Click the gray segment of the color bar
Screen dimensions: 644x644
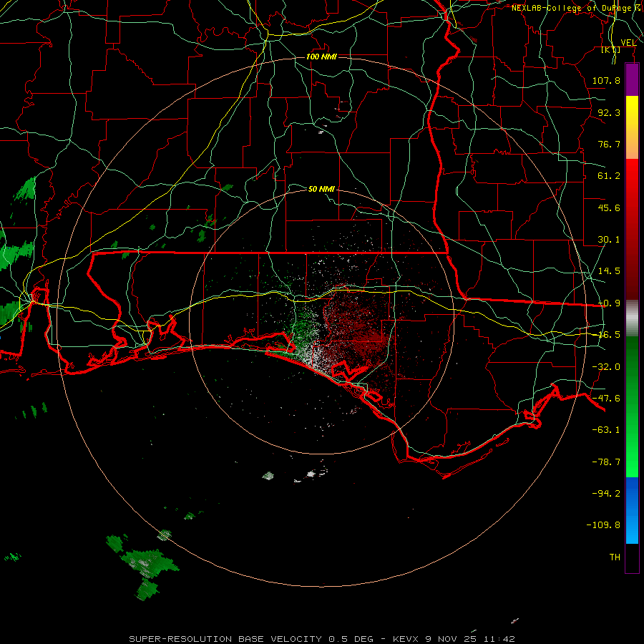[632, 318]
